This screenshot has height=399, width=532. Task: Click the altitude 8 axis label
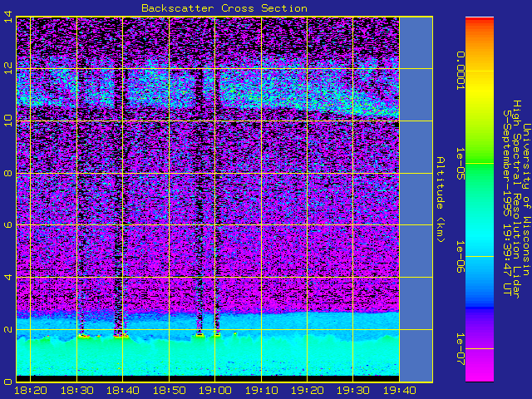7,173
